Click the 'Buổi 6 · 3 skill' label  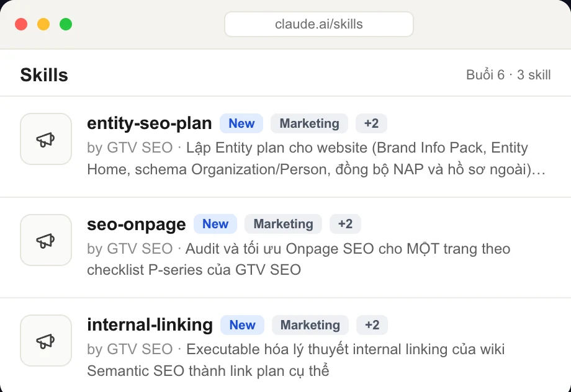508,75
